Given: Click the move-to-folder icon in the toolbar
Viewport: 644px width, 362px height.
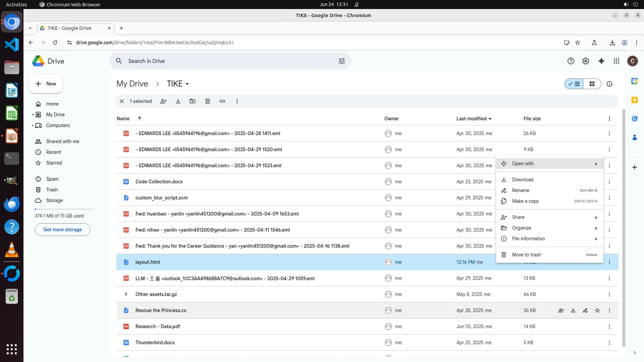Looking at the screenshot, I should tap(193, 101).
